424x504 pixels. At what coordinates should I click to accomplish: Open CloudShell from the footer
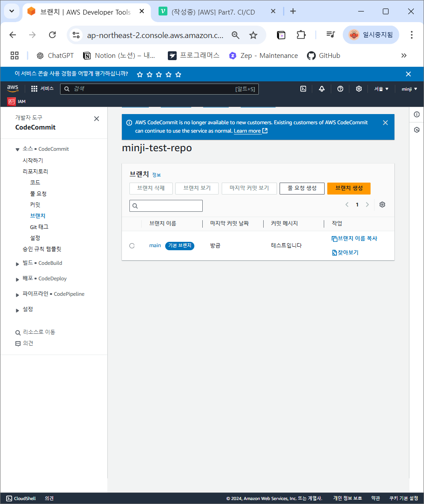(21, 499)
